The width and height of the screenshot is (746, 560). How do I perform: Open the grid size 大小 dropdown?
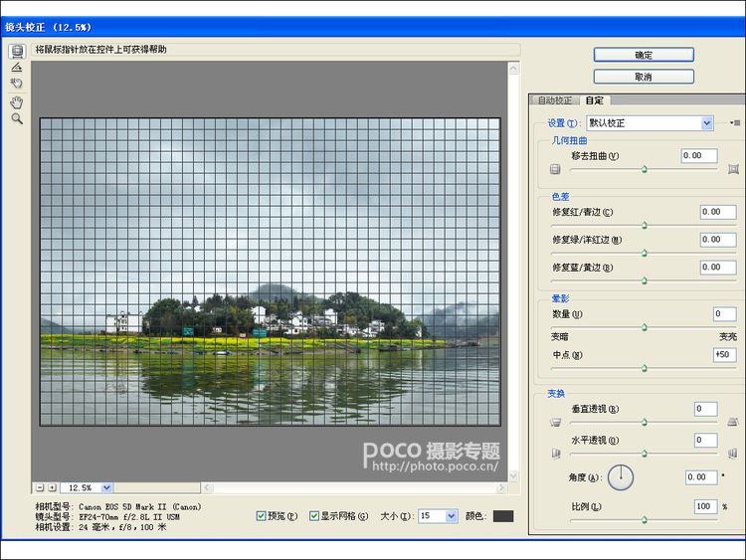pos(451,516)
